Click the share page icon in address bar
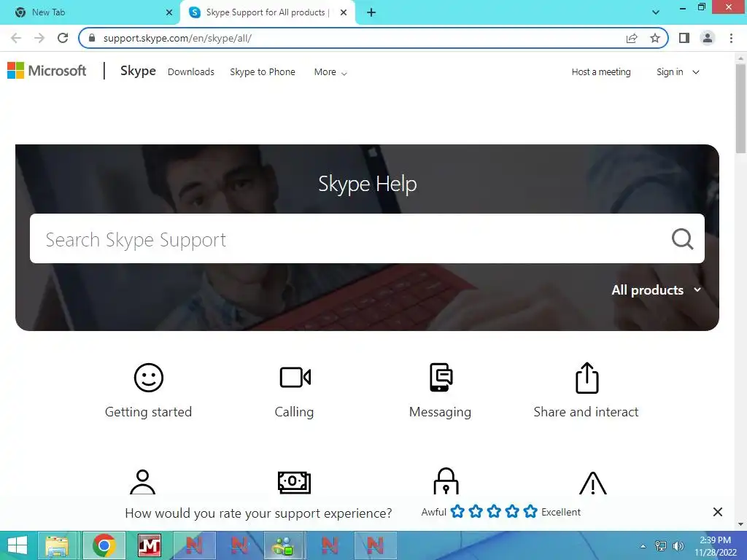The width and height of the screenshot is (747, 560). point(632,38)
